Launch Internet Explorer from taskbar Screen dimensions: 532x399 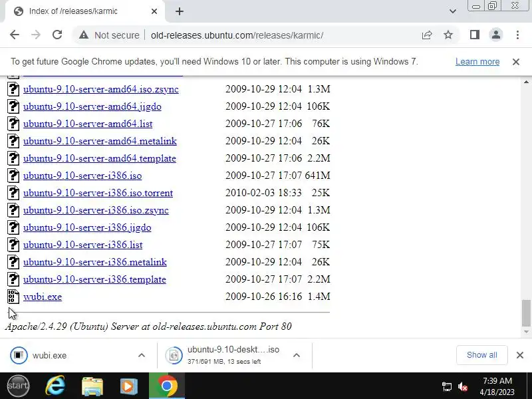coord(55,386)
